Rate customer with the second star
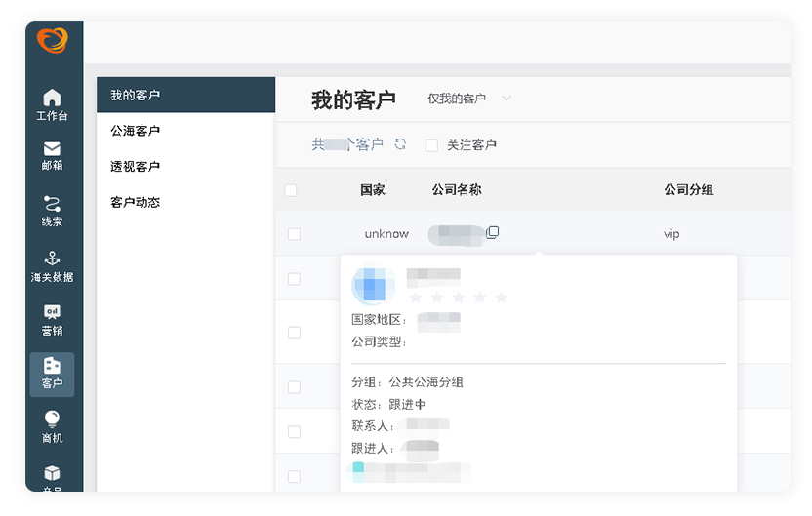This screenshot has height=516, width=812. click(x=437, y=298)
